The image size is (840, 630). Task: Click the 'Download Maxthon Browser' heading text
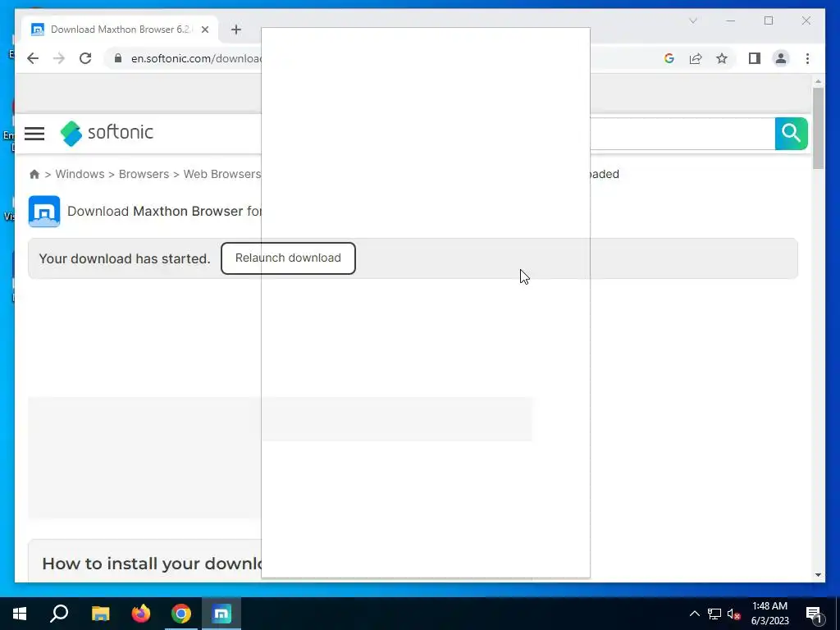164,211
